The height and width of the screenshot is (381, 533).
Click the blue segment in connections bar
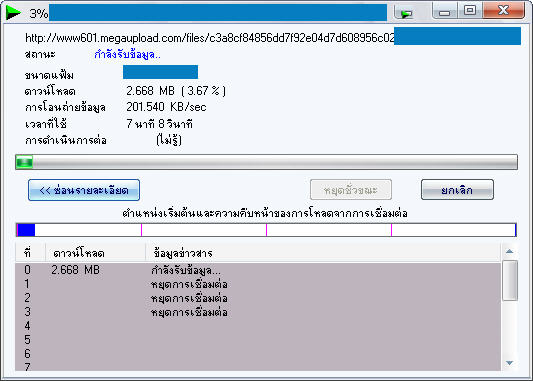click(26, 230)
